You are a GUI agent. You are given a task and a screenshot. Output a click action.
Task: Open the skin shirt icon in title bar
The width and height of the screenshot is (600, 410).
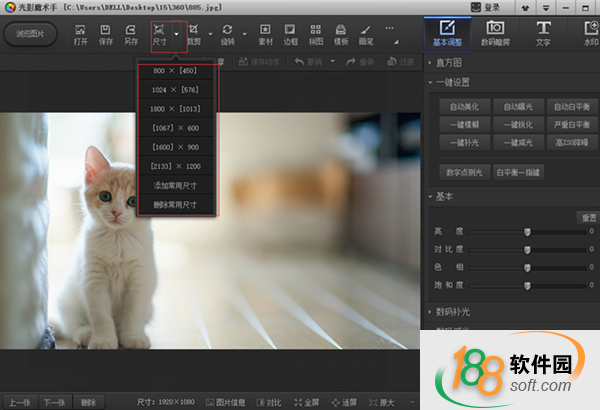pos(525,8)
